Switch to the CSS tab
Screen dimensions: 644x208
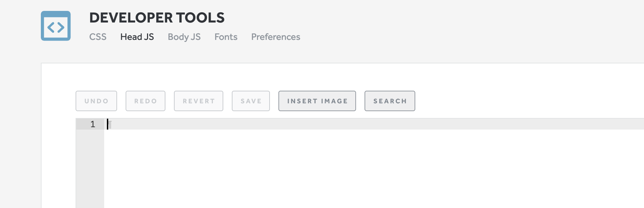[x=98, y=37]
